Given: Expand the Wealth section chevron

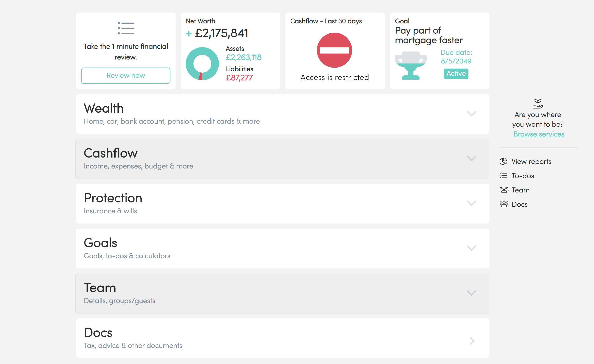Looking at the screenshot, I should coord(472,113).
